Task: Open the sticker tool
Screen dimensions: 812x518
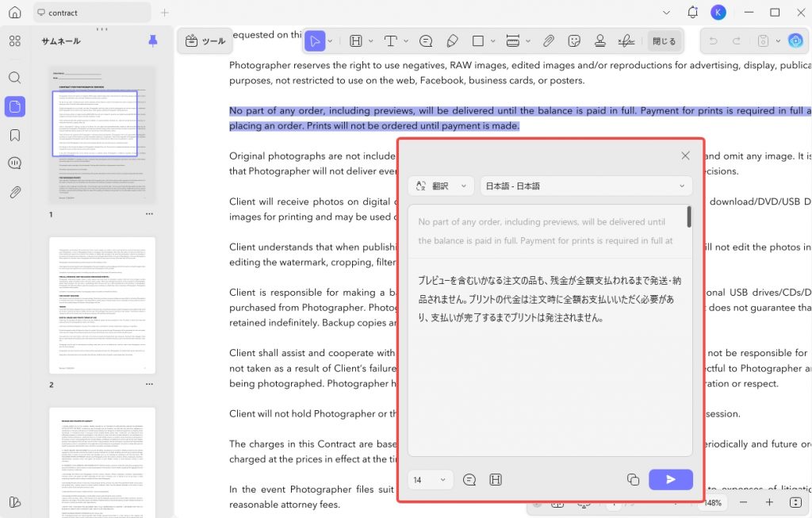Action: (x=574, y=41)
